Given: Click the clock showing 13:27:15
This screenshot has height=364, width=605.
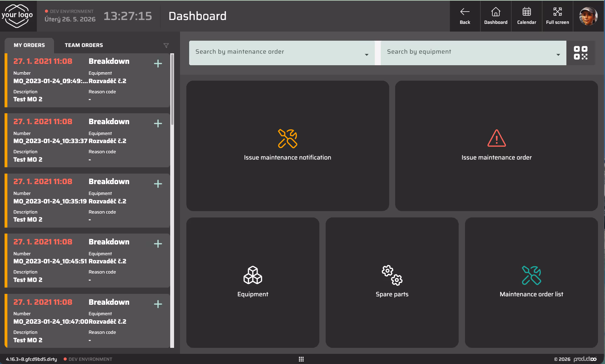Looking at the screenshot, I should click(x=128, y=16).
